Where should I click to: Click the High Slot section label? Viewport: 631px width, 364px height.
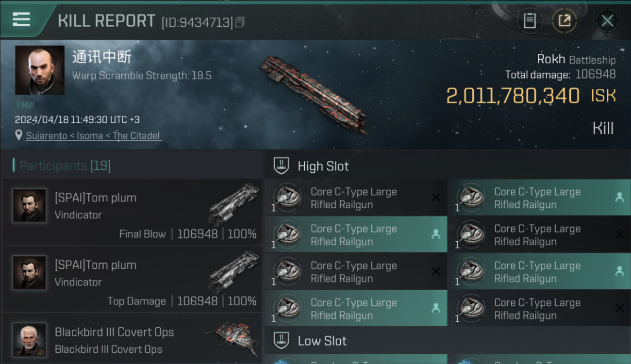[323, 166]
